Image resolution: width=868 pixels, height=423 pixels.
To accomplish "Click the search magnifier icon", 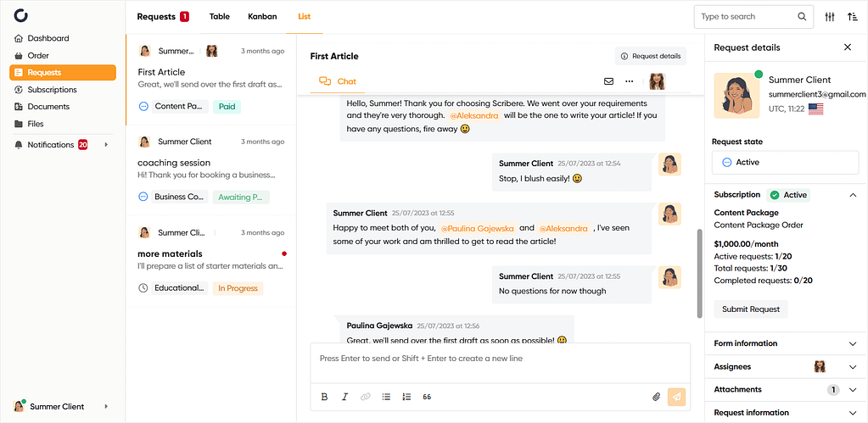I will 802,17.
